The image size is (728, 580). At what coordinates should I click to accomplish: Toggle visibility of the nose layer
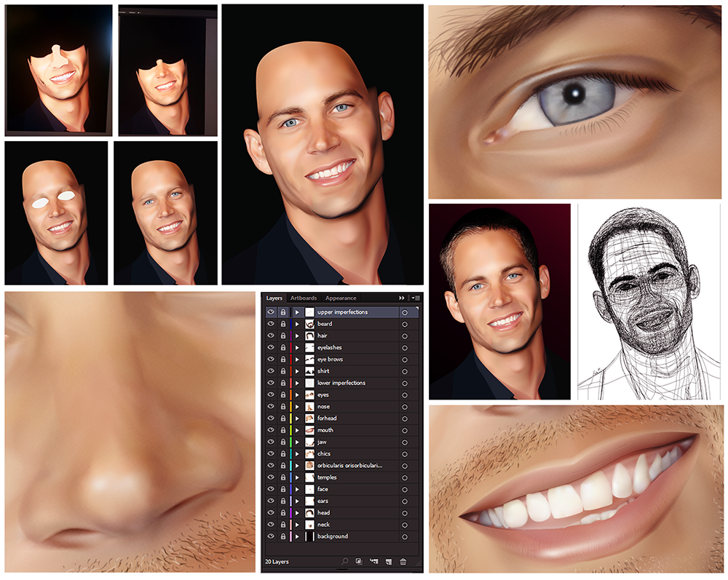tap(271, 407)
